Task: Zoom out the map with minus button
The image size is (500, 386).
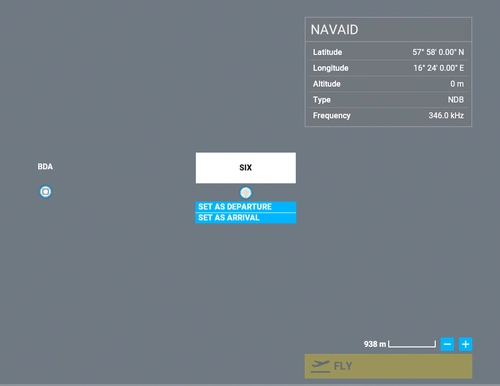Action: pyautogui.click(x=447, y=344)
